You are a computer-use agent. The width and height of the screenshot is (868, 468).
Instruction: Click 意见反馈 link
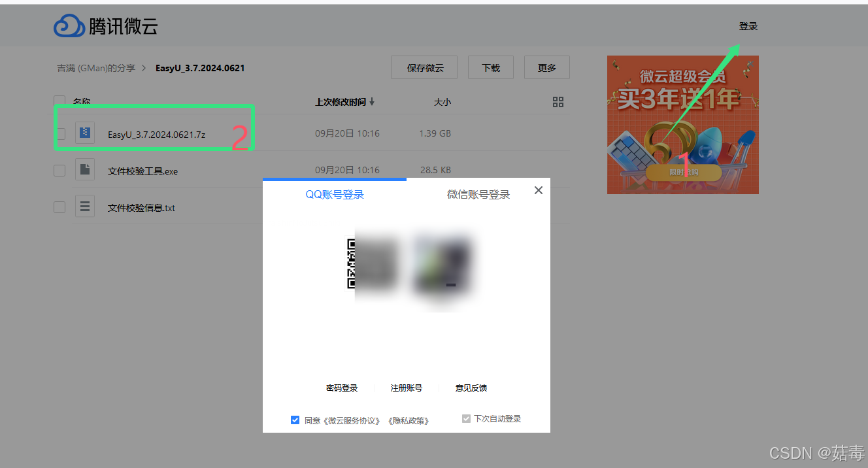coord(471,388)
